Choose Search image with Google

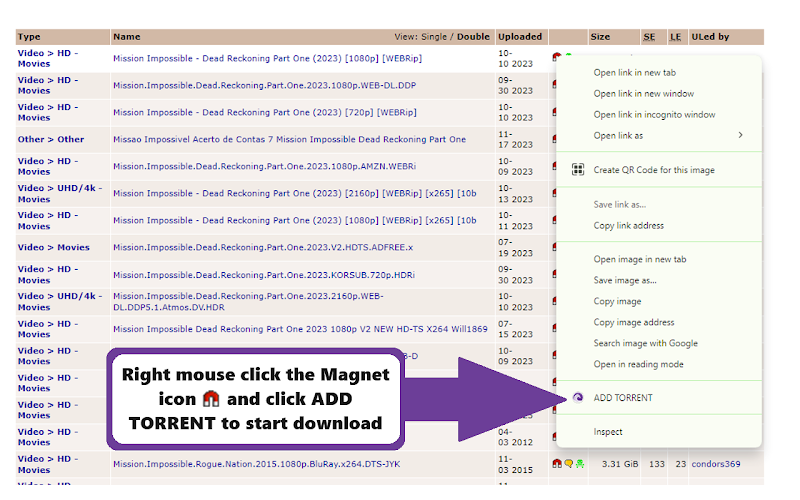[x=645, y=343]
